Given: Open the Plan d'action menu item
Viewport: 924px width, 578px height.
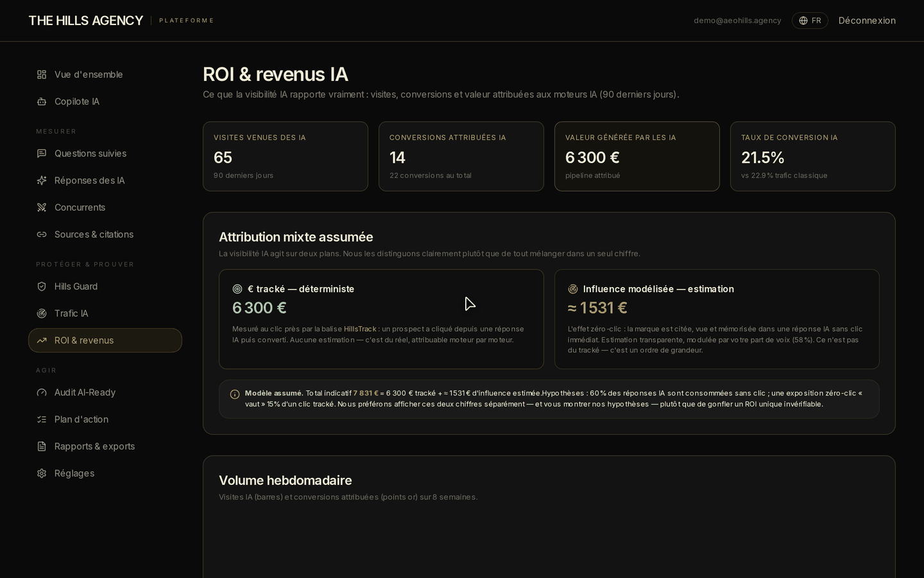Looking at the screenshot, I should tap(105, 419).
